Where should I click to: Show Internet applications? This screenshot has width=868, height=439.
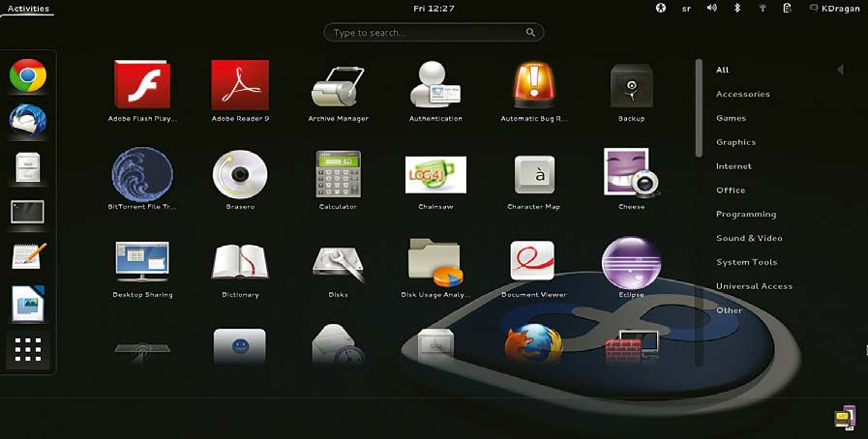tap(733, 166)
